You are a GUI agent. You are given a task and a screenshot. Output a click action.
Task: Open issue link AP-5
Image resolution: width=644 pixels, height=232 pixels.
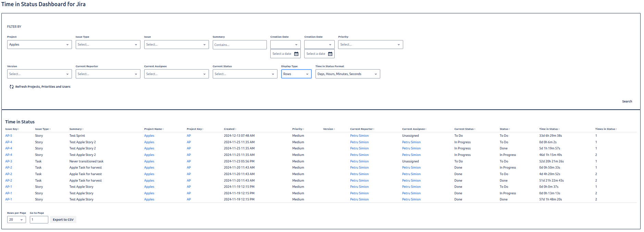(x=9, y=136)
